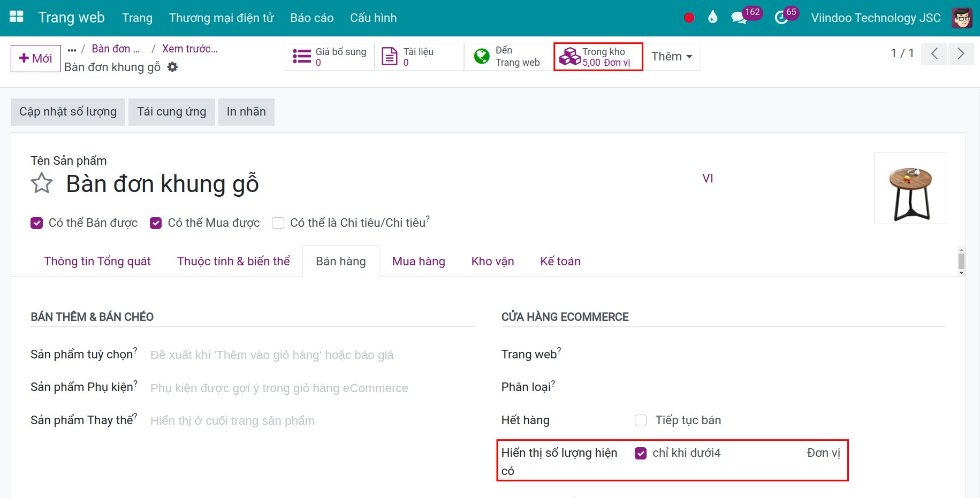Screen dimensions: 980x498
Task: Open Tài liệu stat button
Action: click(x=419, y=57)
